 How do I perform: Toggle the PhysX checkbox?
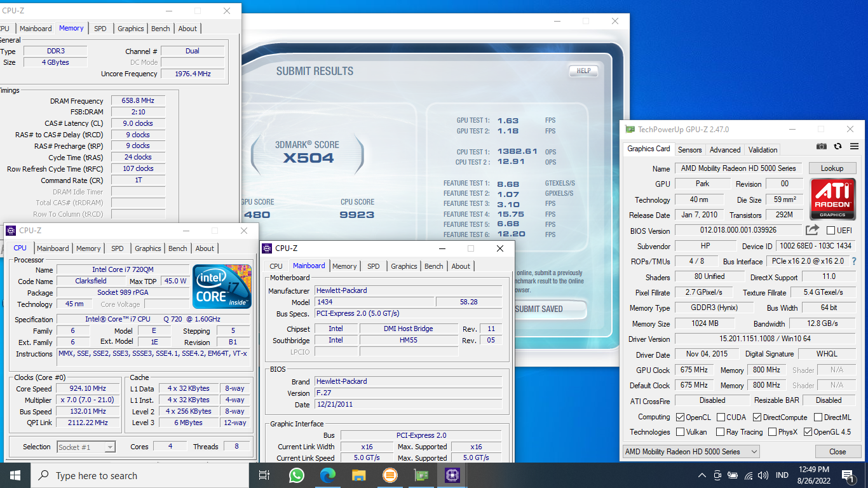tap(772, 432)
